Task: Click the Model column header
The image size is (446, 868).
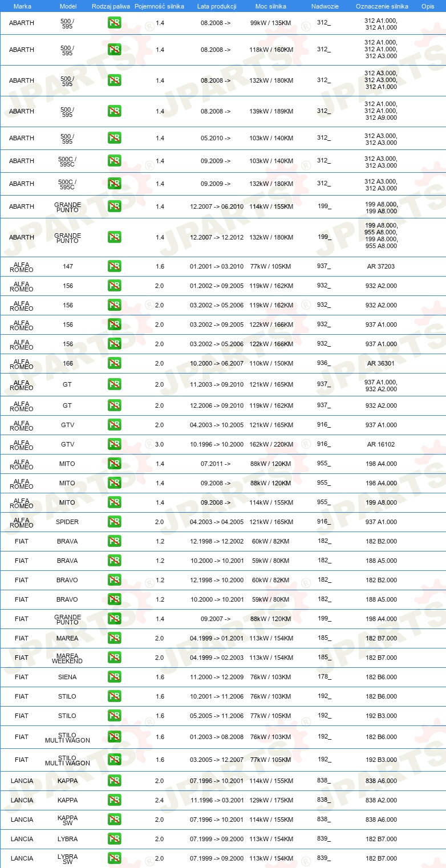Action: click(68, 6)
